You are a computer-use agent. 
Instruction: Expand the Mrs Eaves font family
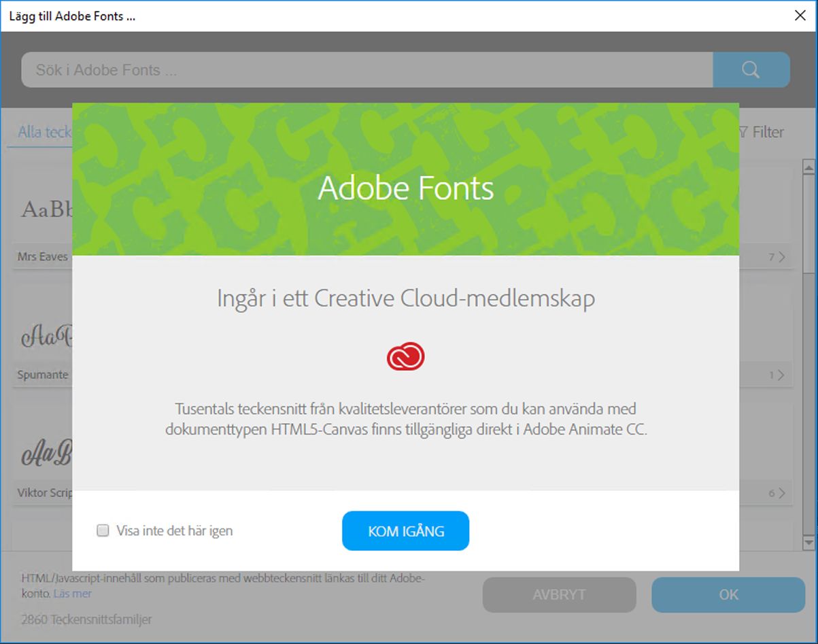(x=782, y=256)
